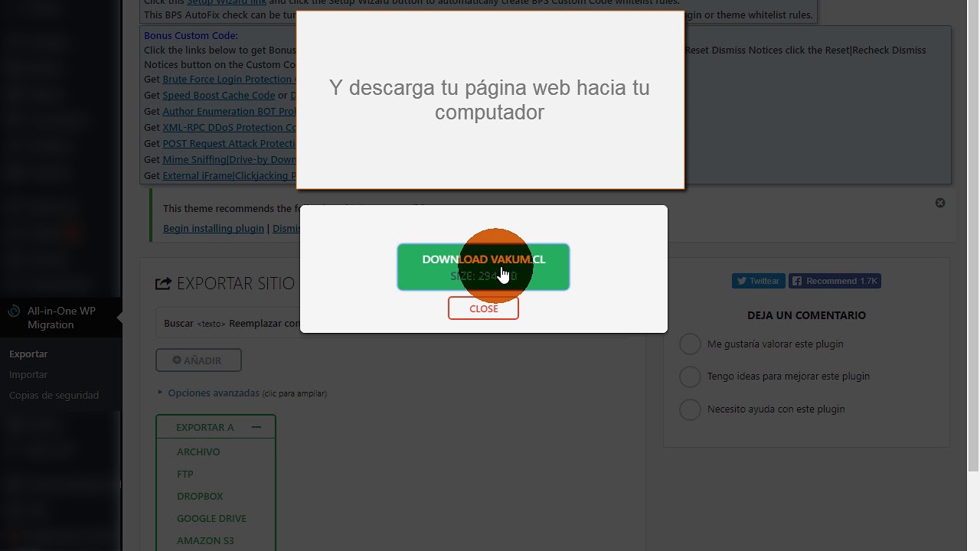Choose Google Drive export option
980x551 pixels.
[211, 518]
